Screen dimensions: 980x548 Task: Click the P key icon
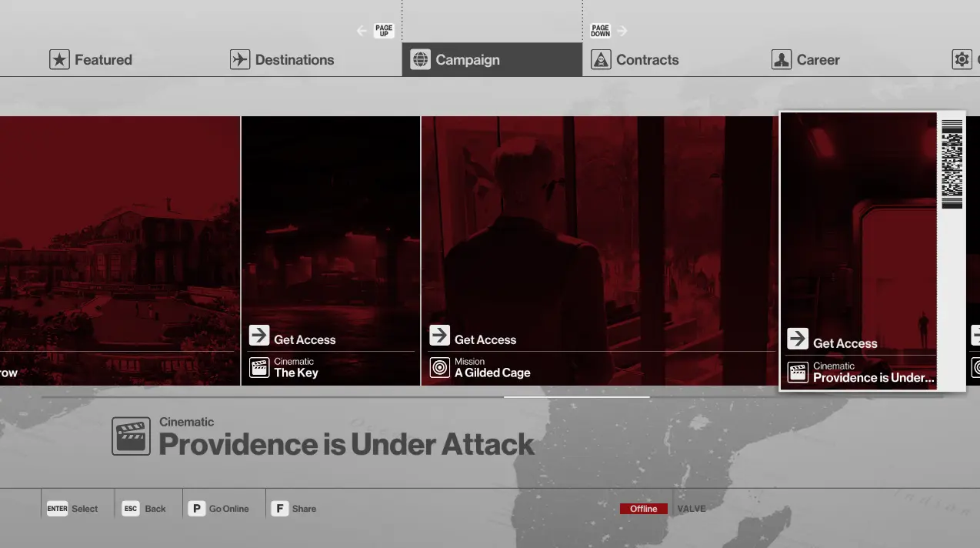[197, 509]
